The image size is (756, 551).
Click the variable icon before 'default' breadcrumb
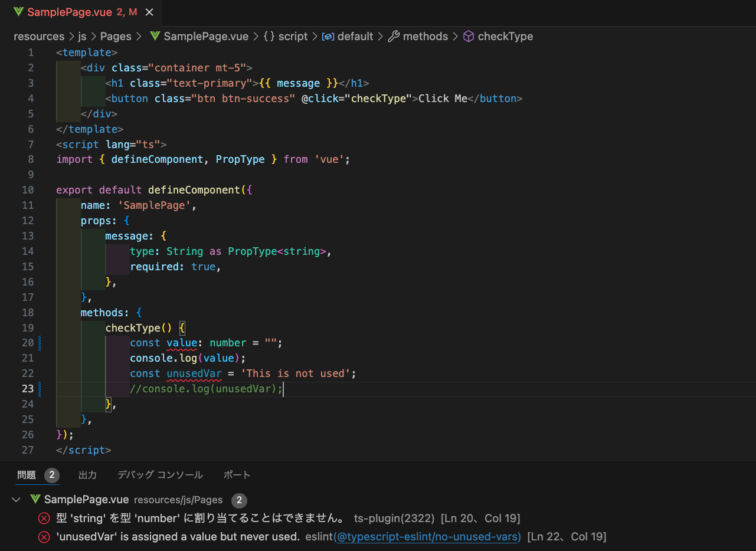[328, 37]
